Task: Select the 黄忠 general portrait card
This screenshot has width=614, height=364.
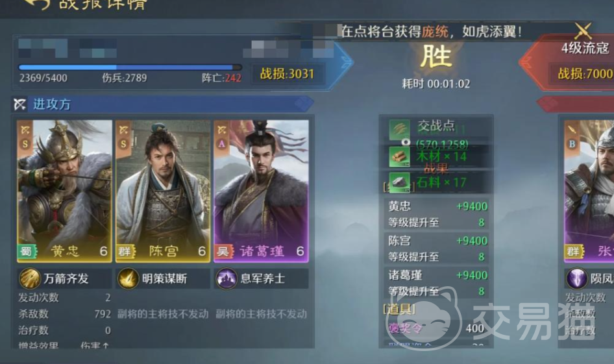Action: (64, 191)
